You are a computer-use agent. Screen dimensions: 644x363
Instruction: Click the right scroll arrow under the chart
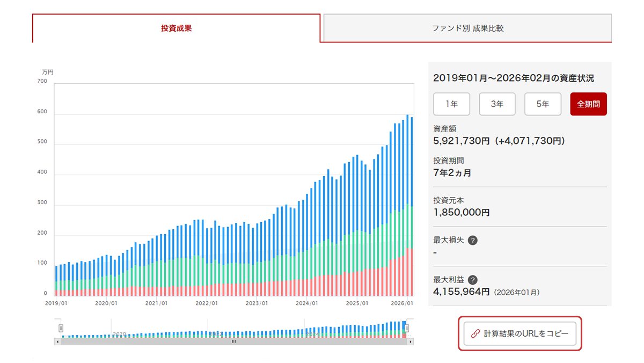pos(411,342)
